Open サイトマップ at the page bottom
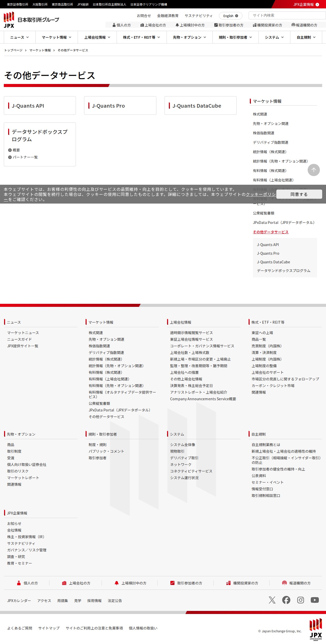Screen dimensions: 326x644 tap(49, 628)
